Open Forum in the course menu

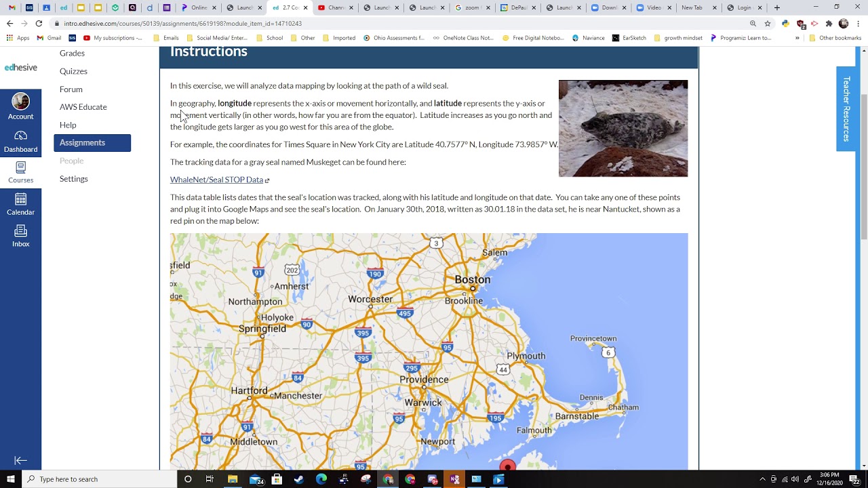point(71,89)
